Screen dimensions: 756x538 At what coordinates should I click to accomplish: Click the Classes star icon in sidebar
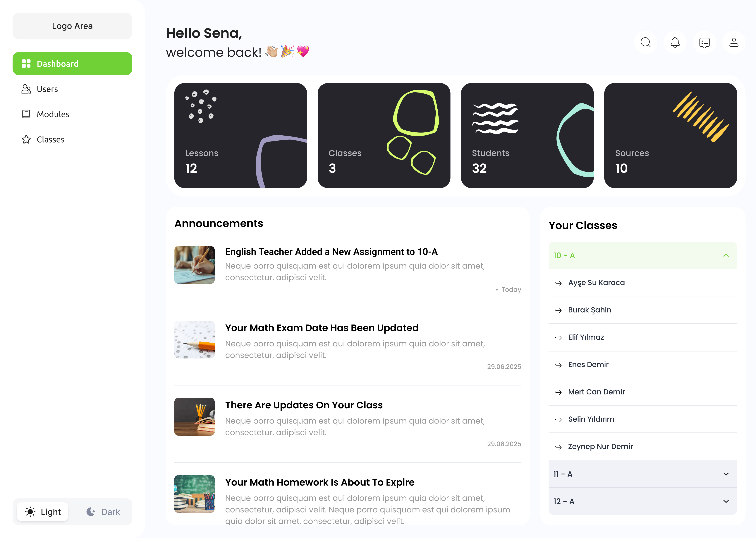(x=26, y=139)
